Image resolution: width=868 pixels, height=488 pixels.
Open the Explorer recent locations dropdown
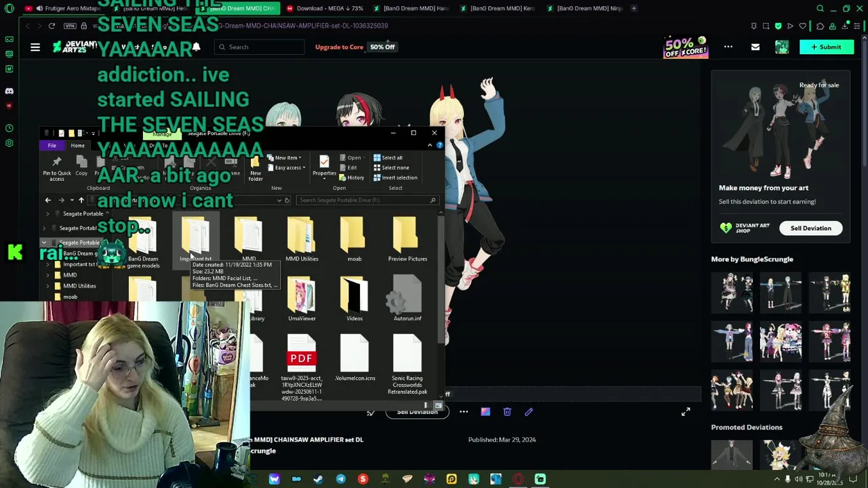(x=71, y=200)
